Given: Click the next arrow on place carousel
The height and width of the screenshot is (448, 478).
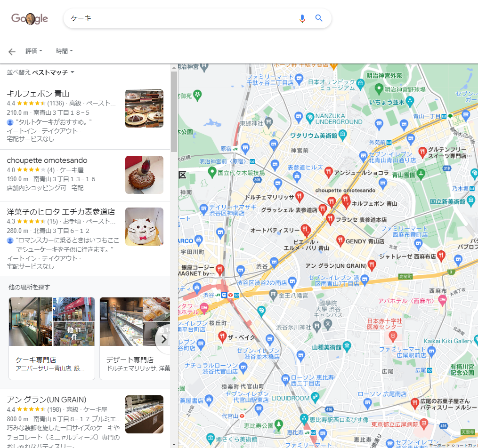Looking at the screenshot, I should pyautogui.click(x=164, y=339).
